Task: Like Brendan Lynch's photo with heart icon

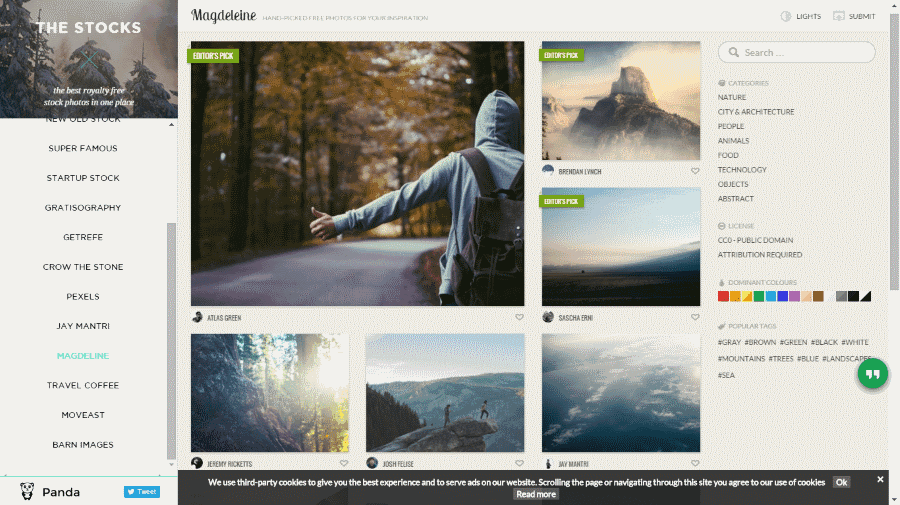Action: [695, 171]
